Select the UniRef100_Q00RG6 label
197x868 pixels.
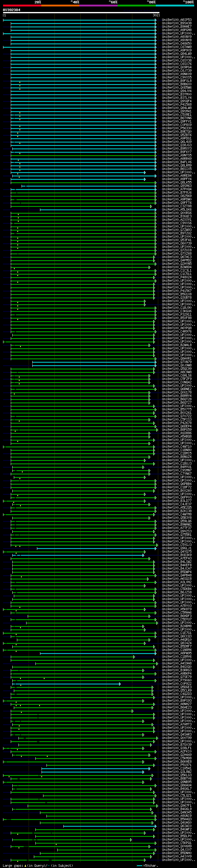pyautogui.click(x=177, y=213)
